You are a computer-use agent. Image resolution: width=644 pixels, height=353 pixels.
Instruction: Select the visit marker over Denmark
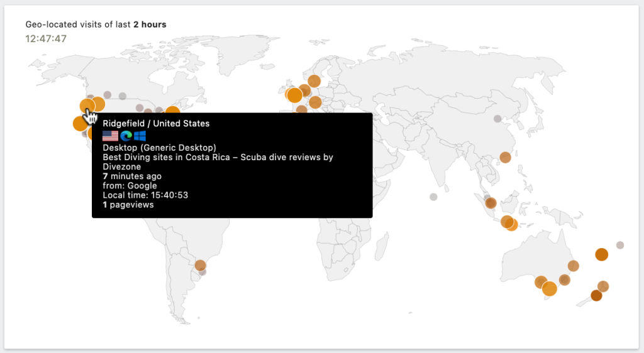pyautogui.click(x=314, y=81)
